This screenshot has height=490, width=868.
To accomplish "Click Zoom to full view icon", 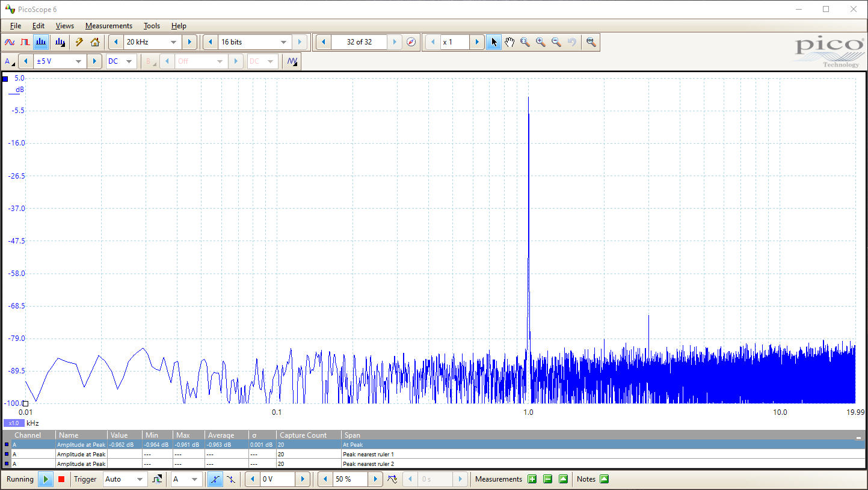I will [591, 42].
